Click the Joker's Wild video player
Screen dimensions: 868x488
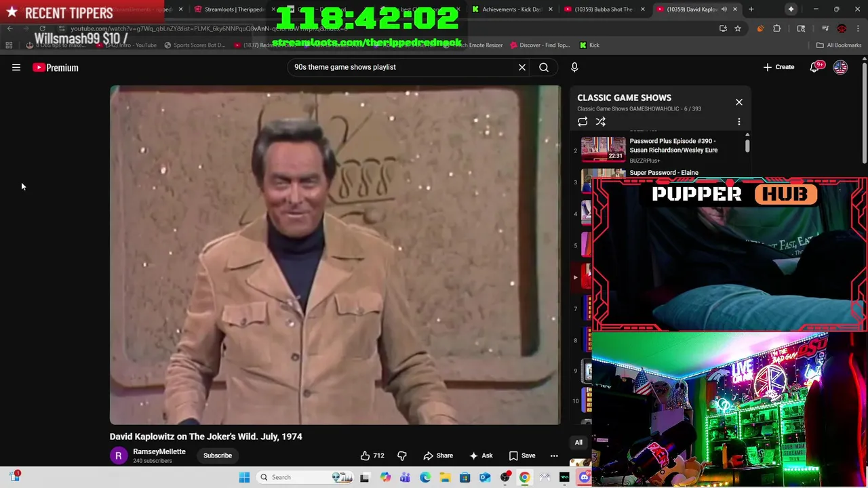tap(335, 255)
